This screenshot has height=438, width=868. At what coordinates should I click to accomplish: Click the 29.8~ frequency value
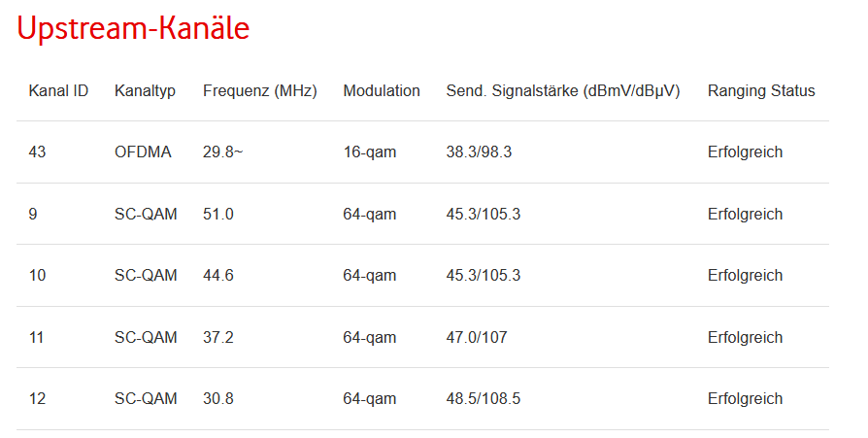222,152
